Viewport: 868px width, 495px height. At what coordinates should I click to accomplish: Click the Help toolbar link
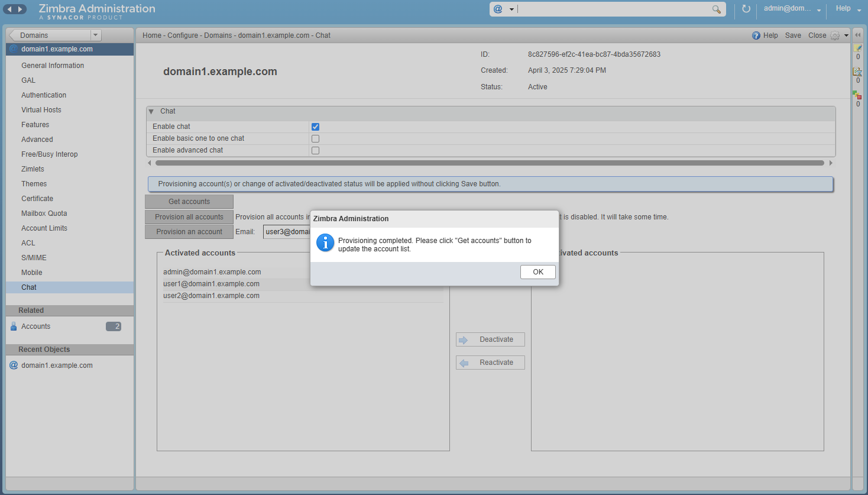click(770, 35)
